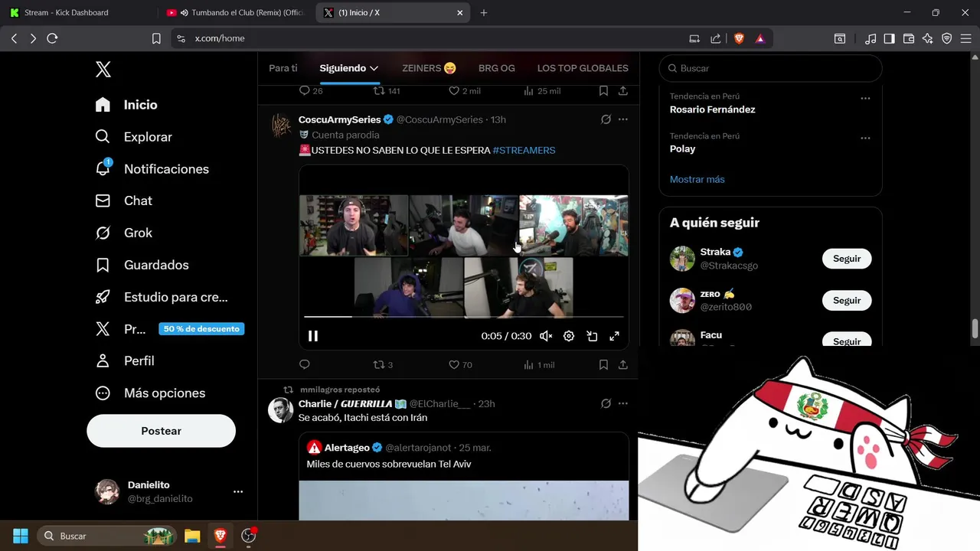Switch to LOS TOP GLOBALES tab
This screenshot has height=551, width=980.
(583, 68)
